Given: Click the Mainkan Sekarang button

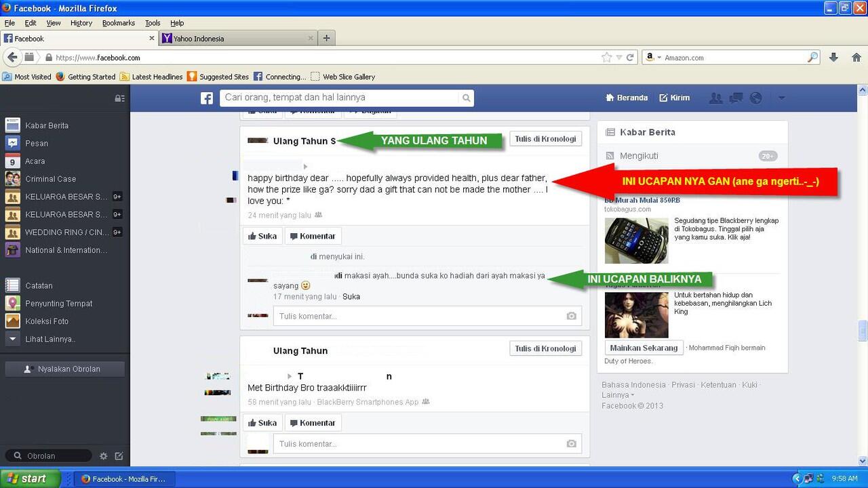Looking at the screenshot, I should coord(644,348).
